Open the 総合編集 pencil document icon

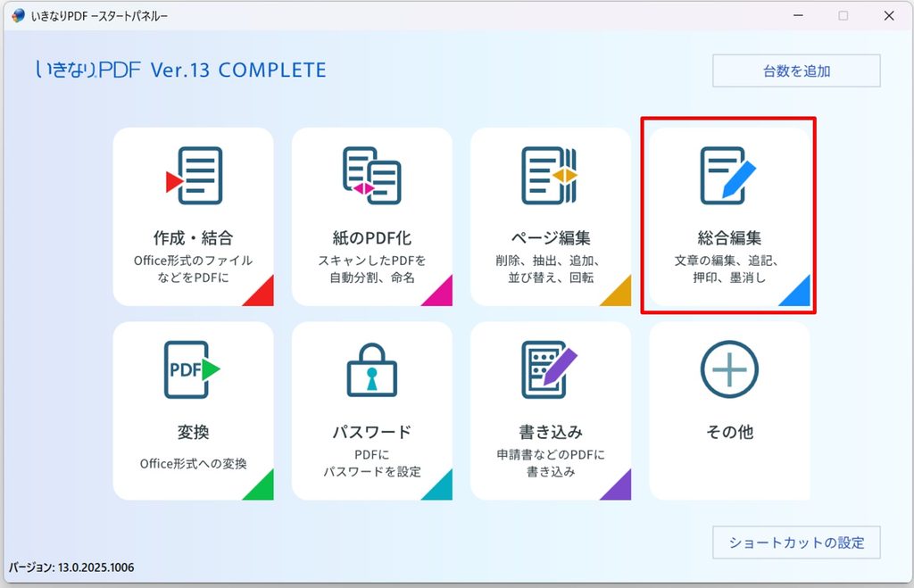click(728, 176)
